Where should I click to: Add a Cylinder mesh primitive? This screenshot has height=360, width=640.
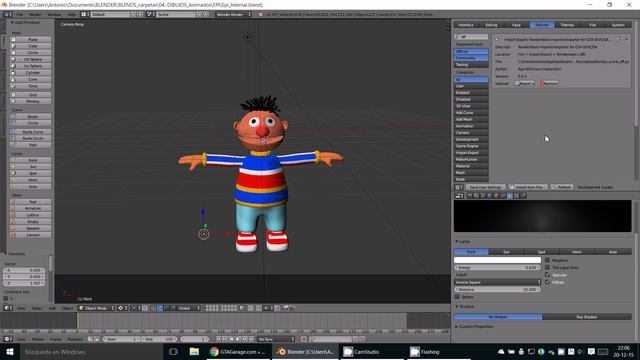coord(31,73)
